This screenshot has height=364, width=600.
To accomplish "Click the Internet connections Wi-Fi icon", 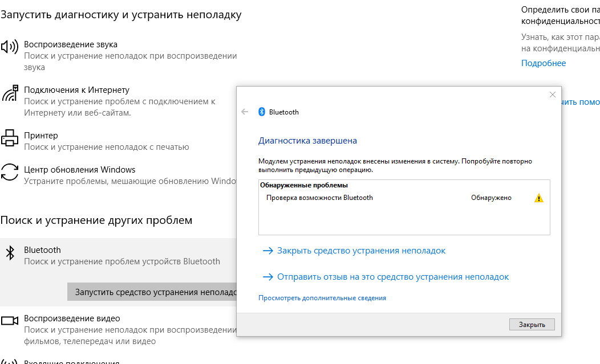I will click(x=10, y=93).
